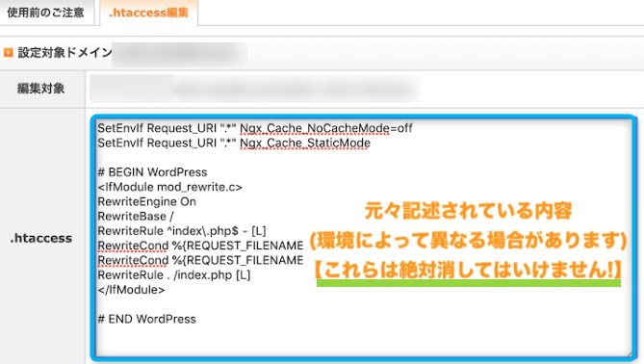644x364 pixels.
Task: Click the RewriteRule . /index.php line
Action: coord(173,274)
